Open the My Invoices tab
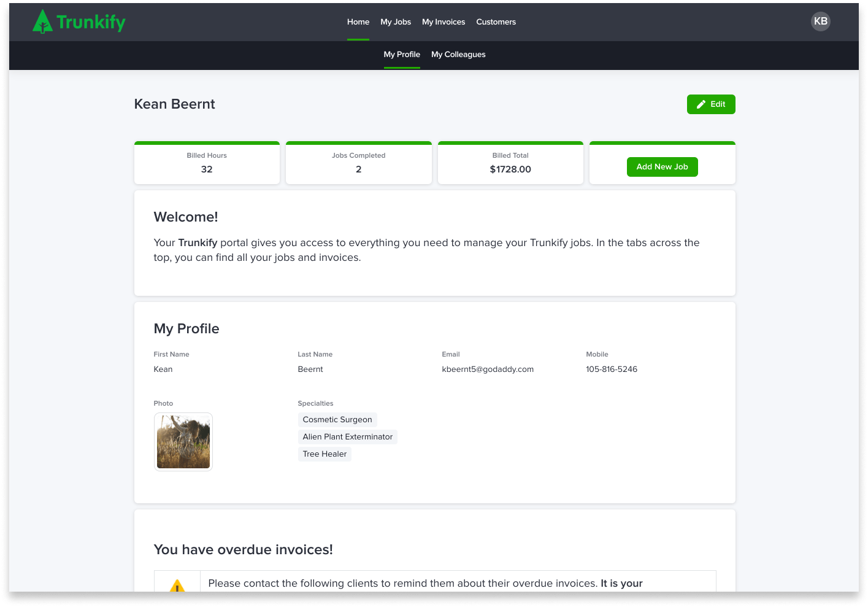 click(444, 22)
